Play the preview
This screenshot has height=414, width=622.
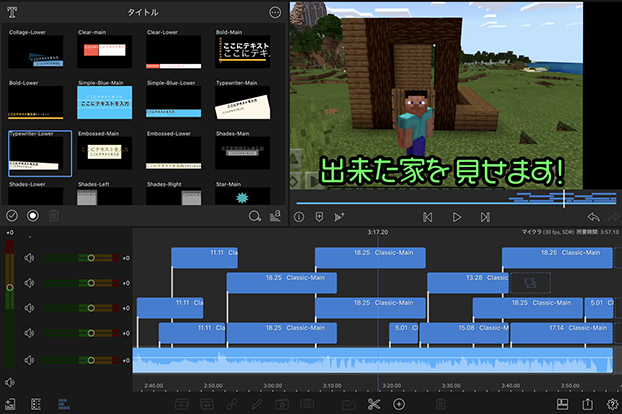click(457, 217)
